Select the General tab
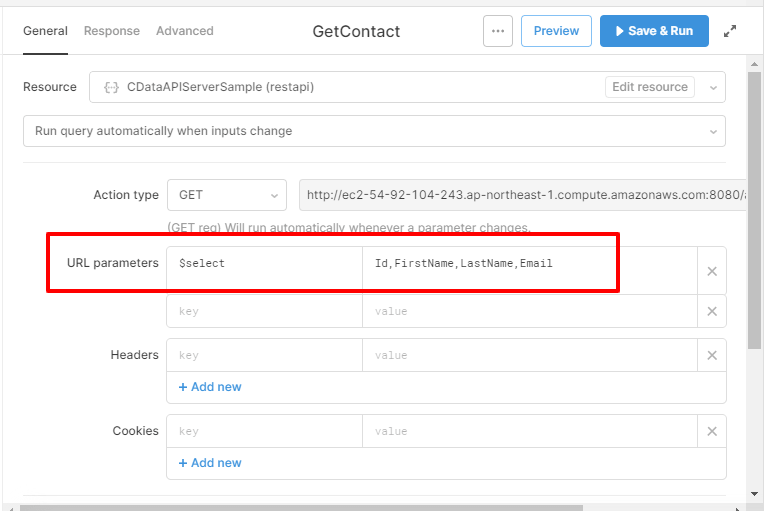Viewport: 766px width, 511px height. 45,31
